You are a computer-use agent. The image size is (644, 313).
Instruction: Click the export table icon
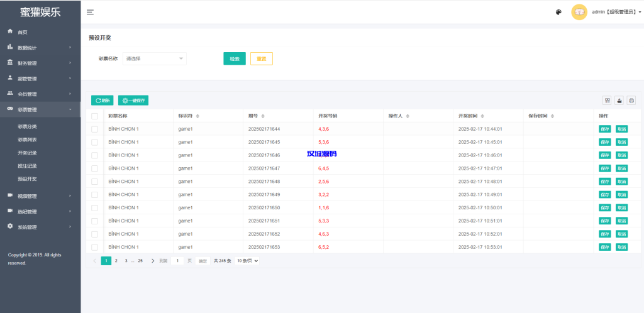click(619, 101)
